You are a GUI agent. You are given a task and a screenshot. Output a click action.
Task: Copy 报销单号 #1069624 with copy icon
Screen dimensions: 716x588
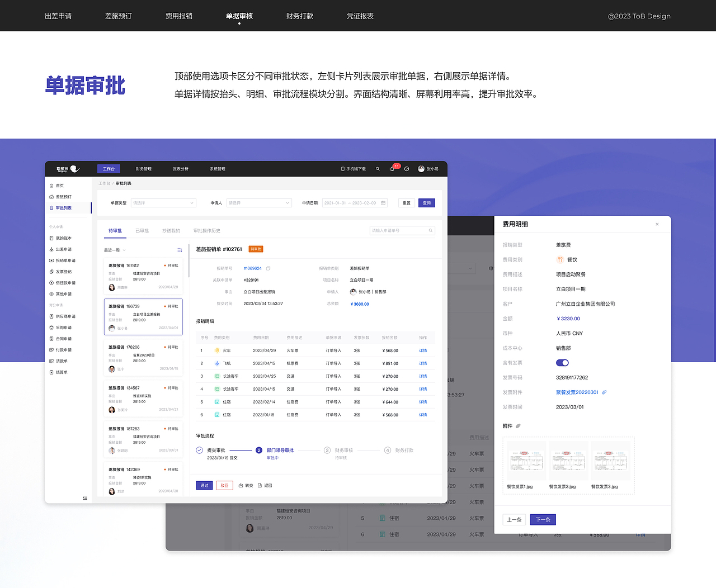click(268, 268)
